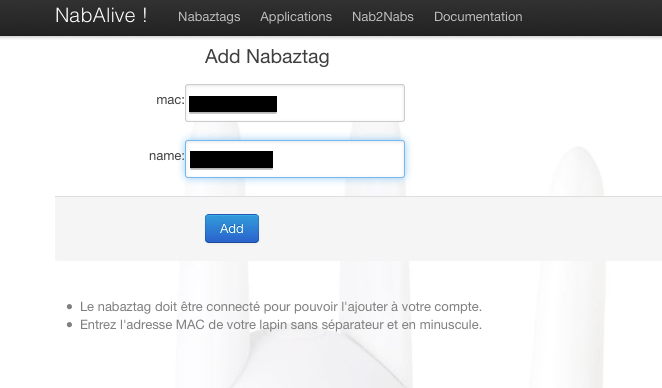
Task: Click the instruction about the adresse MAC format
Action: [281, 325]
